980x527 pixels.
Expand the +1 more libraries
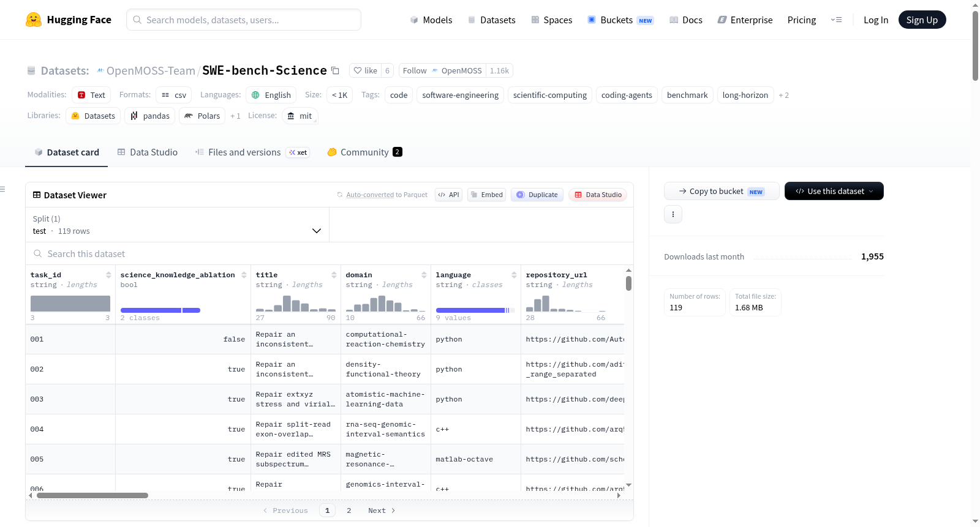(235, 116)
